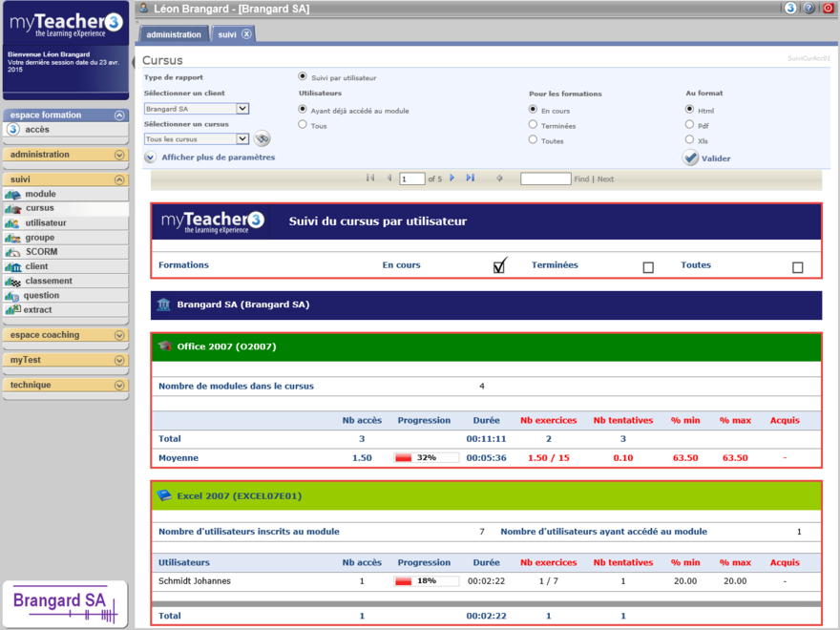Click the SCORM gauge icon in sidebar

pyautogui.click(x=13, y=252)
